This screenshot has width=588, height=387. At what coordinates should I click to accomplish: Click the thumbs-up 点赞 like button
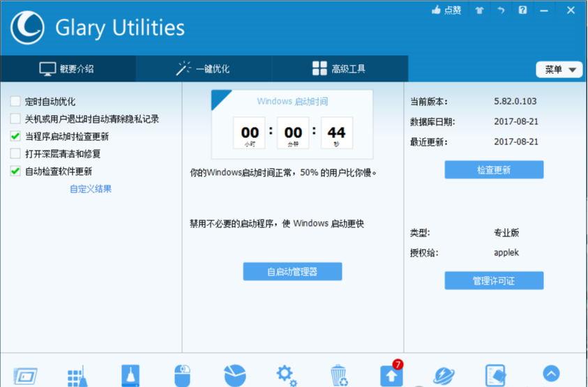point(446,10)
